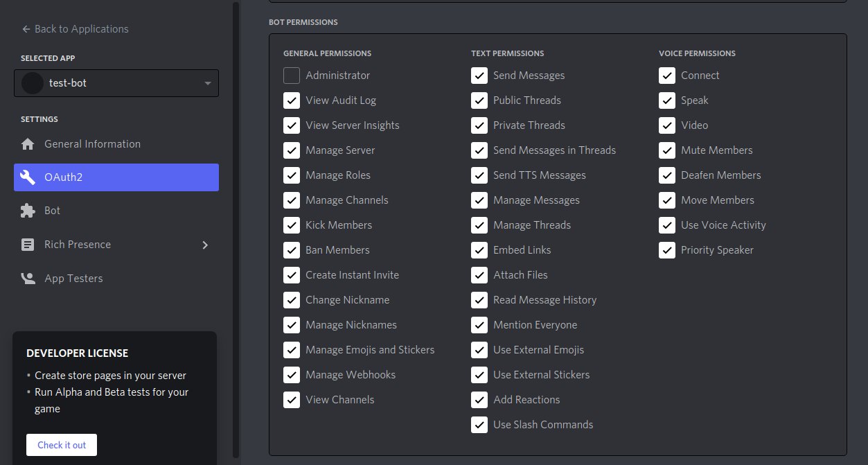Toggle Embed Links checkbox
The image size is (868, 465).
(x=479, y=250)
